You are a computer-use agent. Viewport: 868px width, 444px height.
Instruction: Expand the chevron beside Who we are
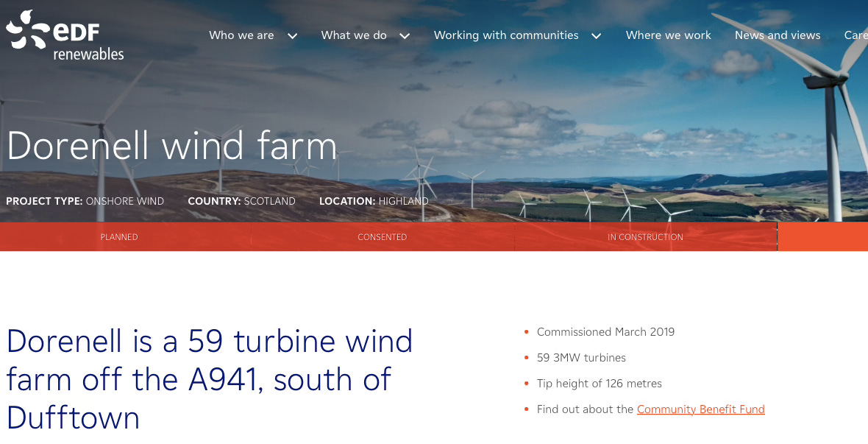point(292,36)
